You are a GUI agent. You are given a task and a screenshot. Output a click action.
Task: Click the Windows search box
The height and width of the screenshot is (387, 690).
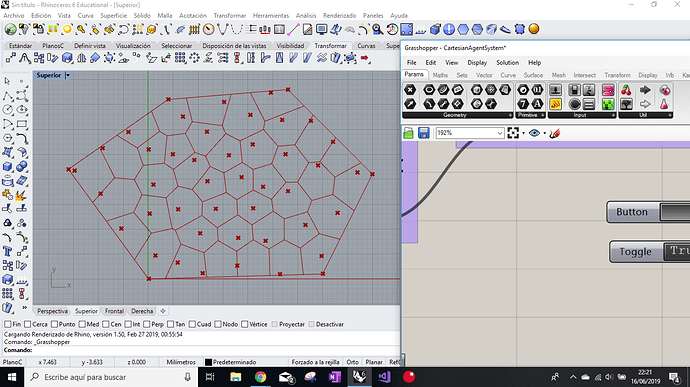coord(111,377)
